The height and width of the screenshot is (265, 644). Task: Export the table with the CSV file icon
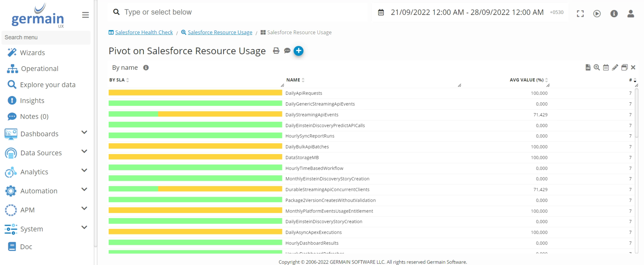(588, 67)
